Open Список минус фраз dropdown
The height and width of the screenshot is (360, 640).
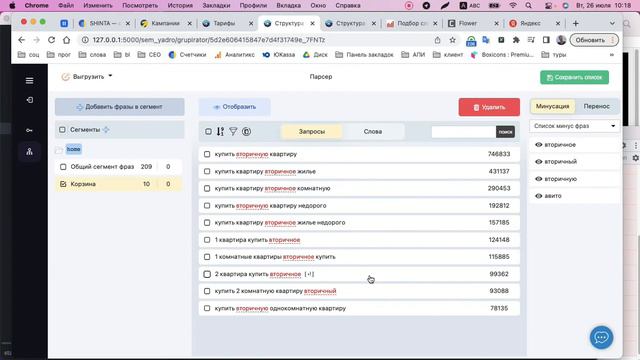point(574,126)
